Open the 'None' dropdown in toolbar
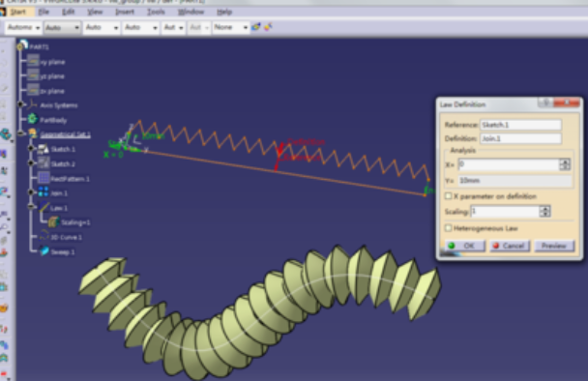 [230, 27]
